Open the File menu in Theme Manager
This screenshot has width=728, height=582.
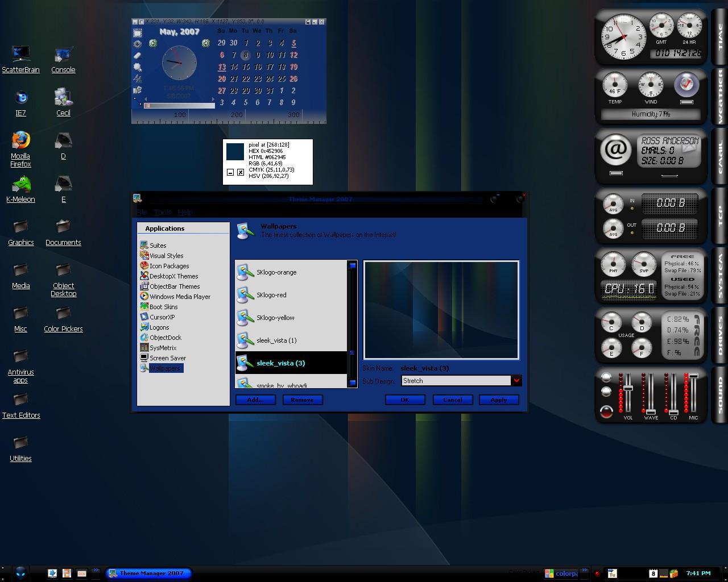click(142, 212)
